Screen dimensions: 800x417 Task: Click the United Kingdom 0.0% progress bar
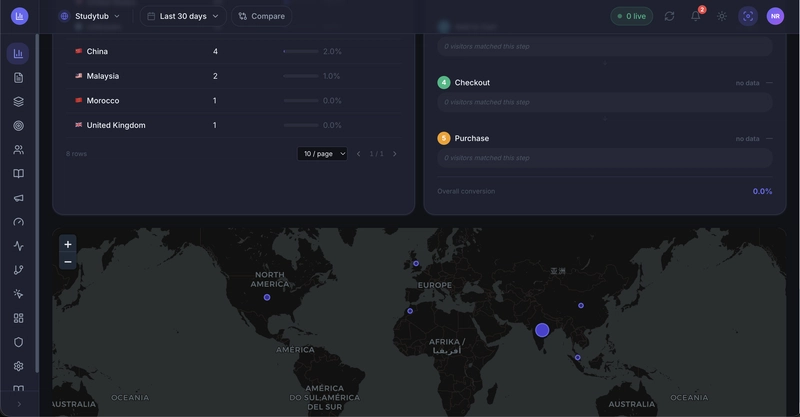pos(301,125)
